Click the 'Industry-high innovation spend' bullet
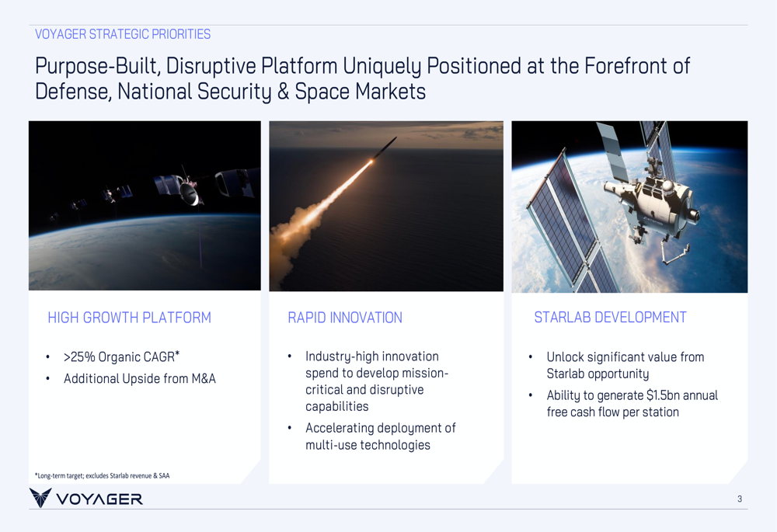This screenshot has height=532, width=777. click(377, 381)
